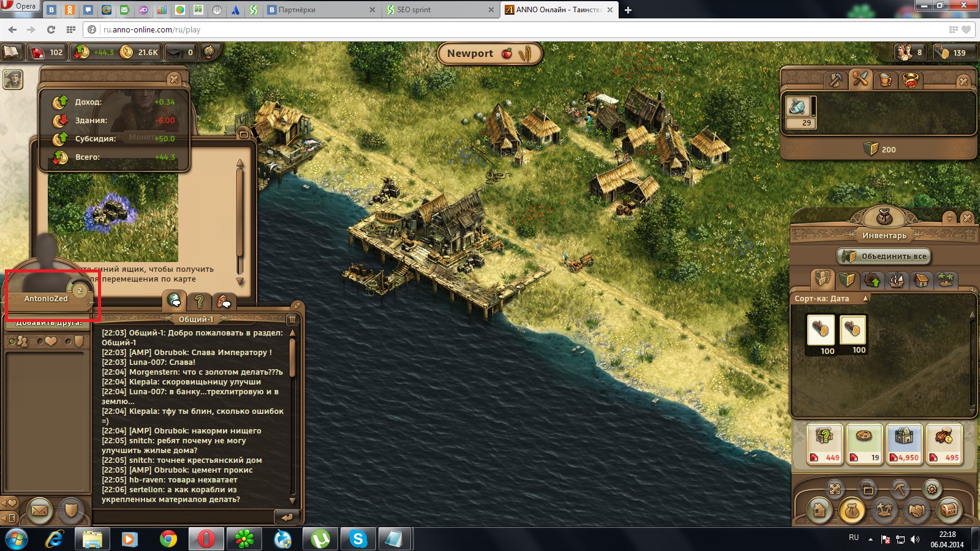Click the move buildings crossed arrows icon

point(835,489)
